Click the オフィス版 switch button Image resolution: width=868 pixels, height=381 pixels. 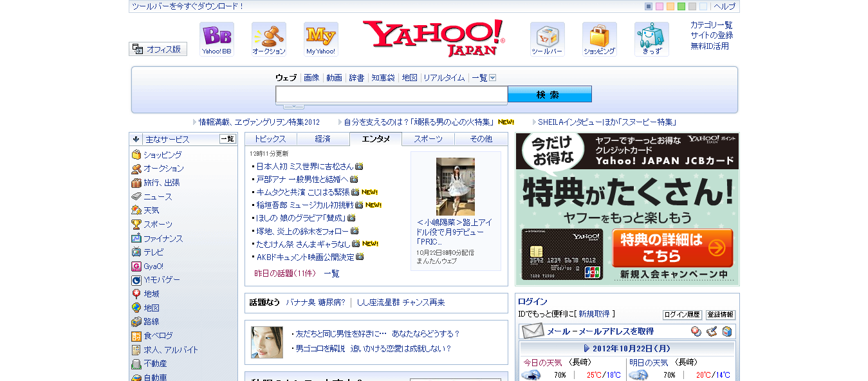coord(158,49)
